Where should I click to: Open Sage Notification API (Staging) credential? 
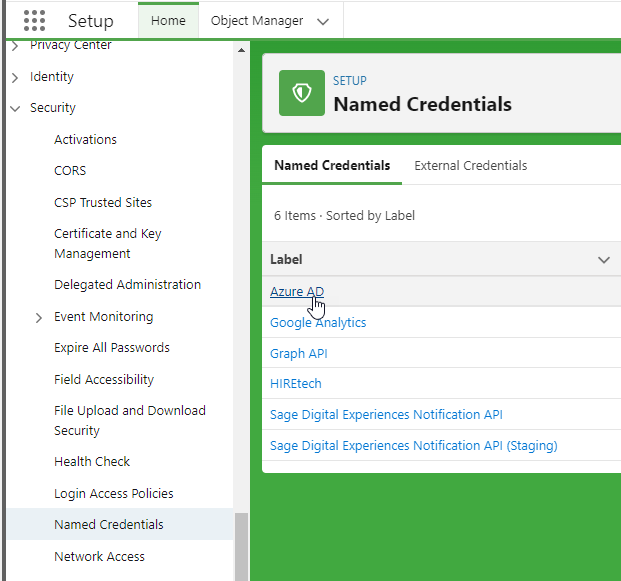(x=413, y=446)
